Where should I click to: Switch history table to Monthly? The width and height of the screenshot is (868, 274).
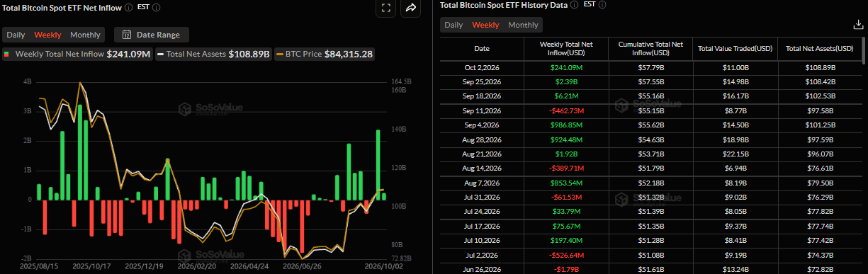(523, 25)
